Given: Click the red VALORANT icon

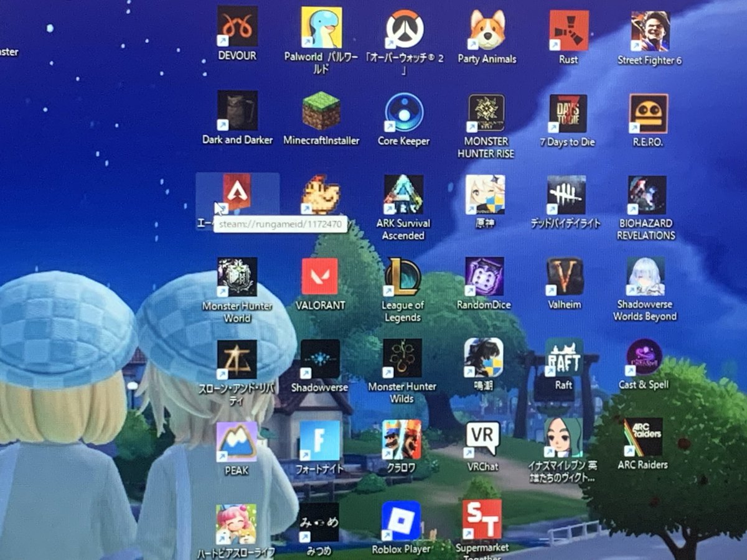Looking at the screenshot, I should (x=320, y=276).
